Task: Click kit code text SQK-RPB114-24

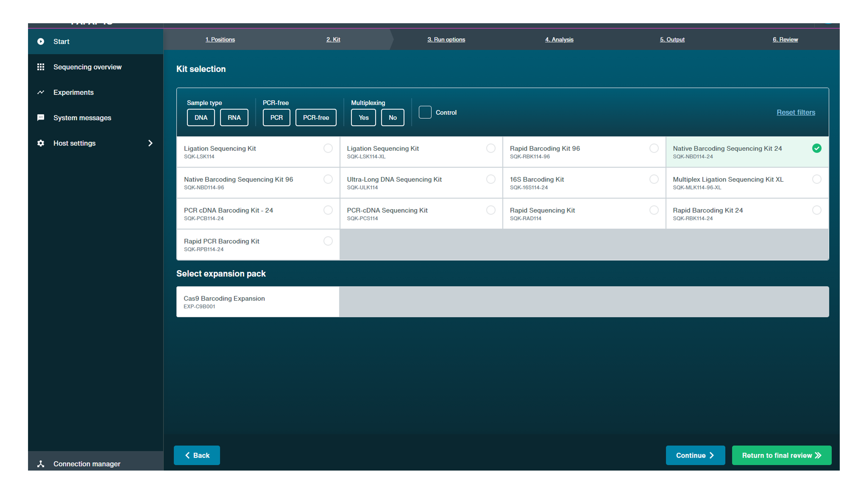Action: click(204, 249)
